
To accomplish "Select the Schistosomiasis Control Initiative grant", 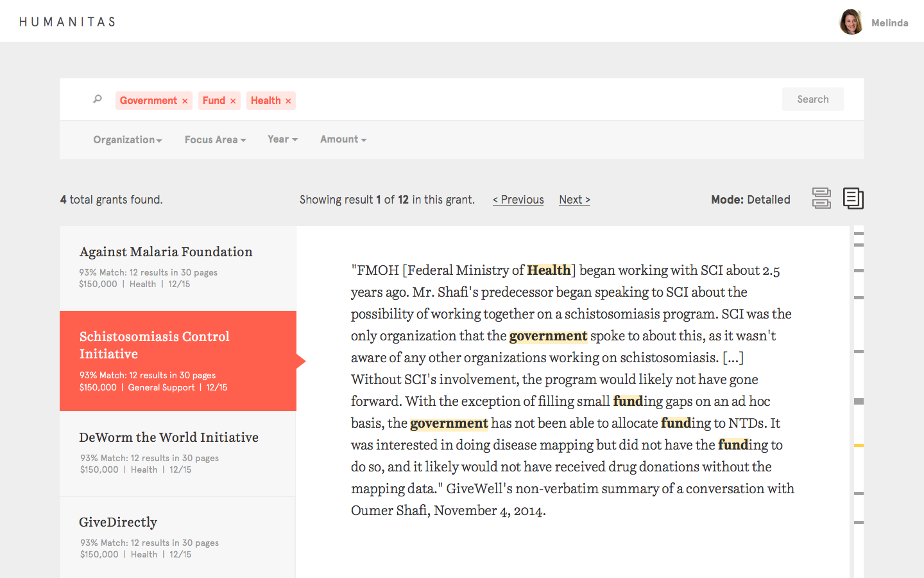I will tap(178, 361).
